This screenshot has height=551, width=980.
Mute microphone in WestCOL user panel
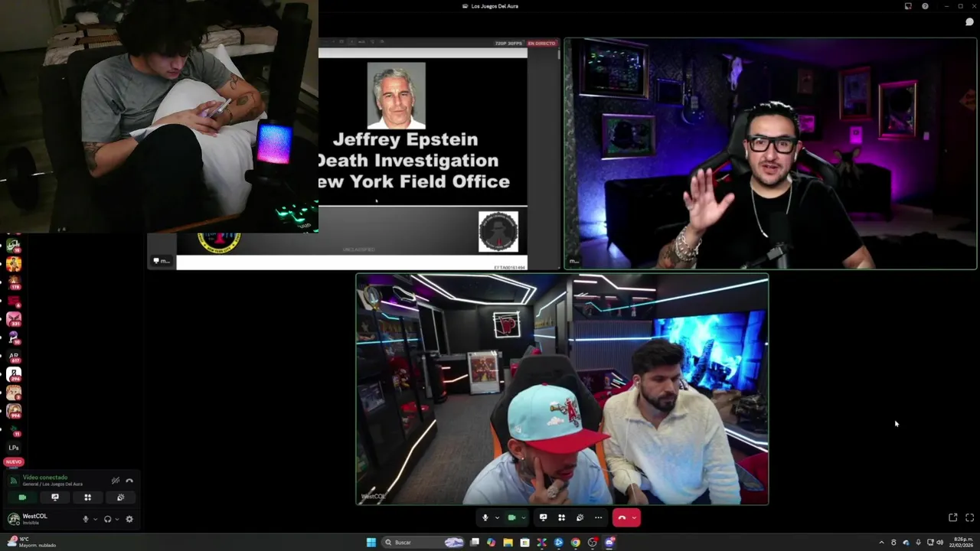[x=86, y=519]
